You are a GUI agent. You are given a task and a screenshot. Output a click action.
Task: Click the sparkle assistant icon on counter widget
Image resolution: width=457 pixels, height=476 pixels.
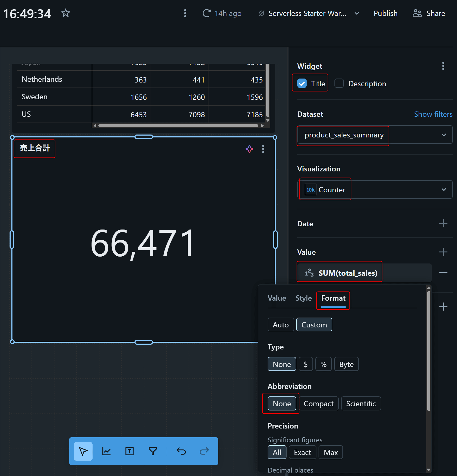pos(249,149)
